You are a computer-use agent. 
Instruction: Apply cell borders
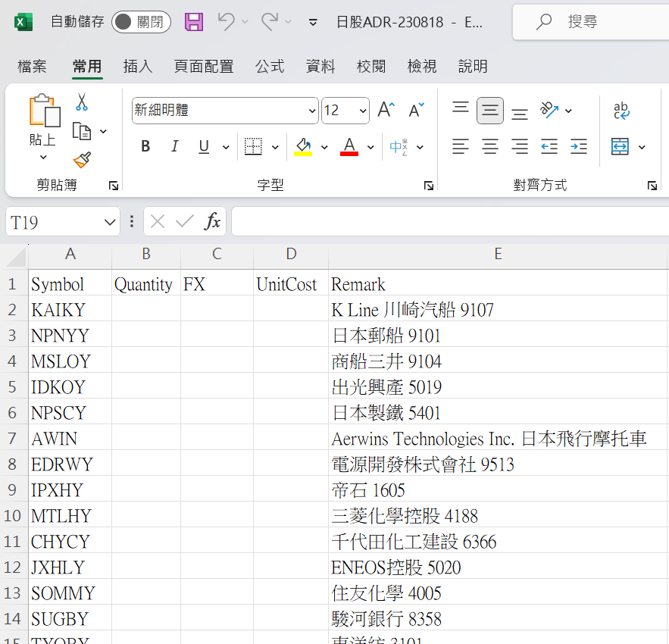coord(253,147)
